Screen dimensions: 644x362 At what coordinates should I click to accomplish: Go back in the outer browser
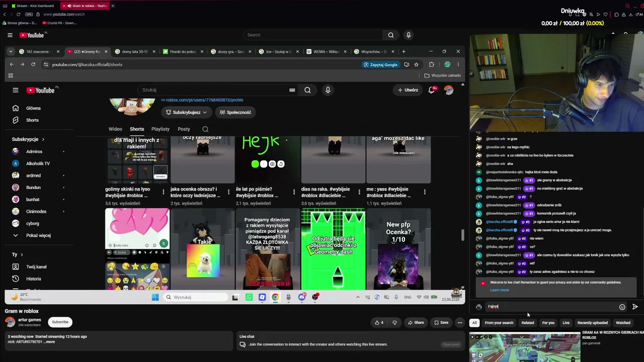click(x=5, y=14)
